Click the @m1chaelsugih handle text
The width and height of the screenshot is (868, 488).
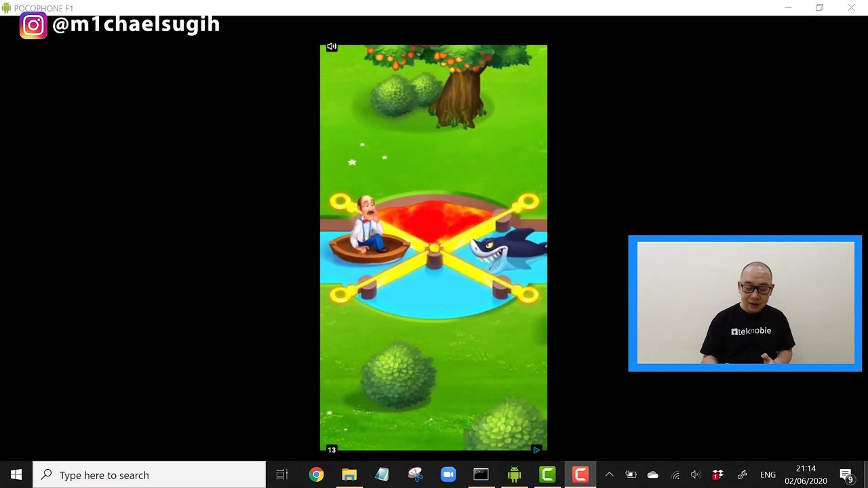(136, 24)
